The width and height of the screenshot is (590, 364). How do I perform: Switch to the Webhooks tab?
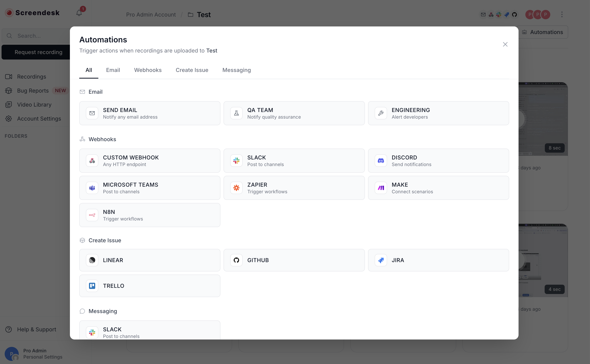(x=148, y=70)
